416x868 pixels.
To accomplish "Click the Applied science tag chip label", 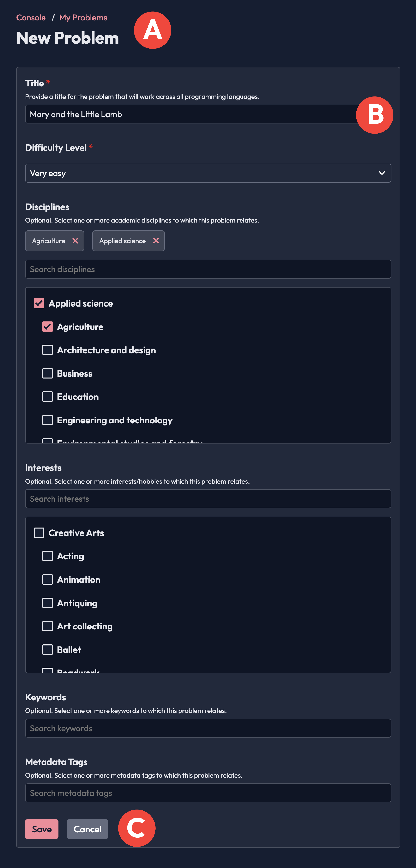I will [x=122, y=241].
